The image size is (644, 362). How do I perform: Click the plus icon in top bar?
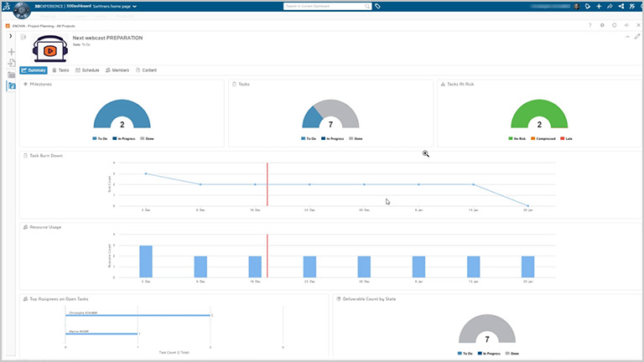tap(598, 6)
